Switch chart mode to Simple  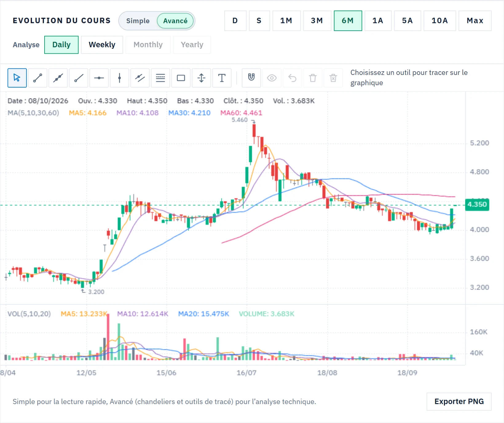pos(138,21)
